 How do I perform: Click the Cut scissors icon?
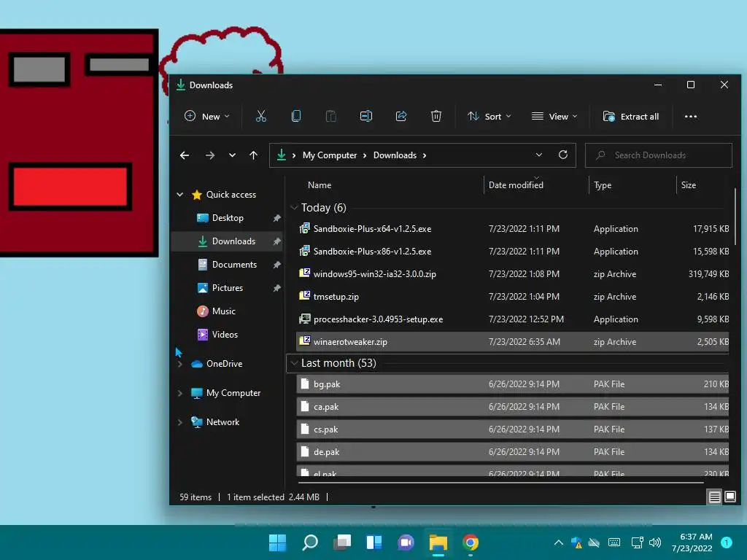[x=260, y=116]
